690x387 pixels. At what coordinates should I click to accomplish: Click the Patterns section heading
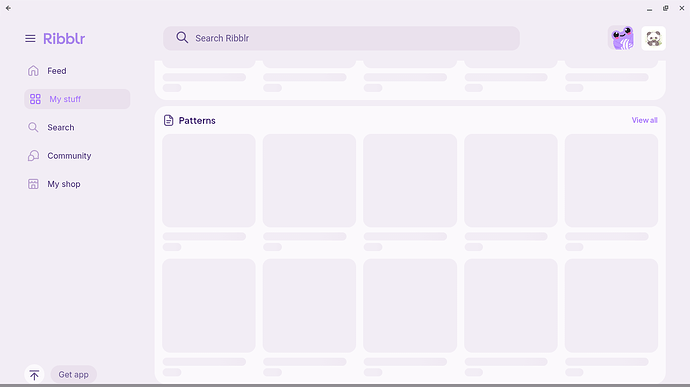click(x=197, y=121)
